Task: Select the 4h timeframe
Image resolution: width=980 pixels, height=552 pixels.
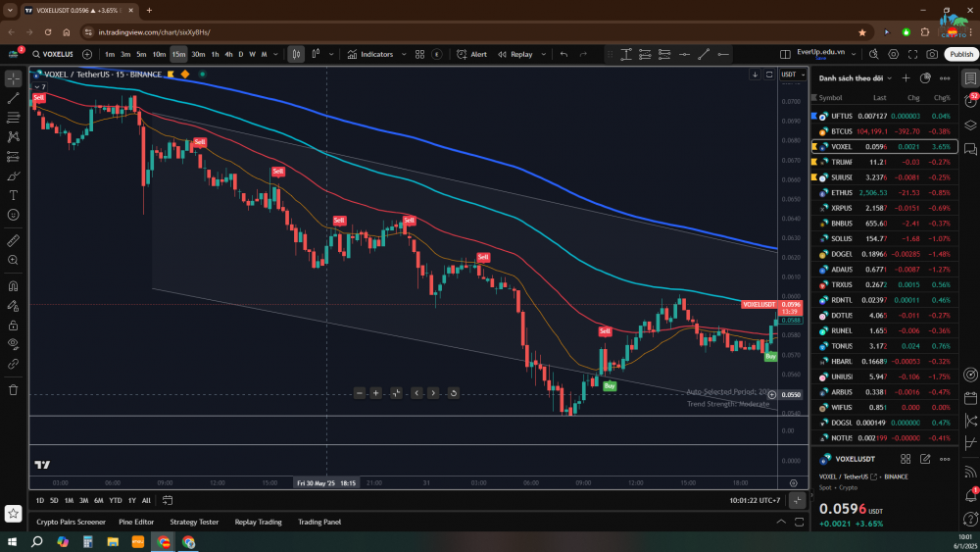Action: tap(228, 54)
